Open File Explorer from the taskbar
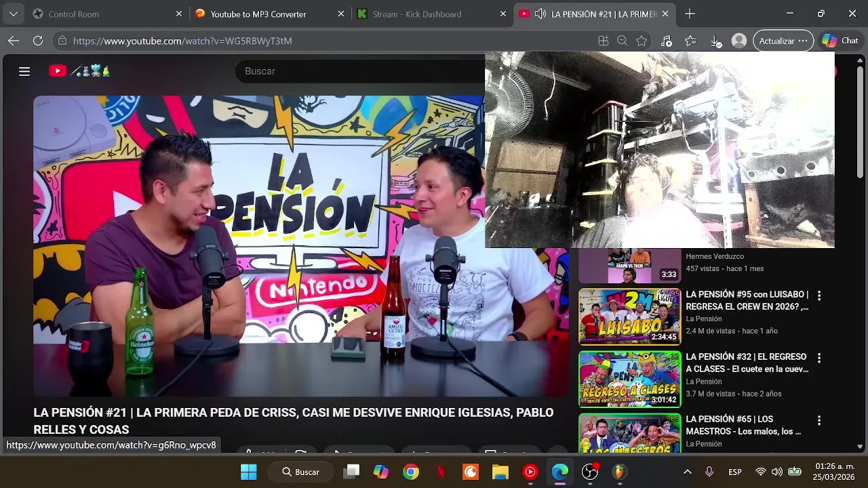868x488 pixels. click(x=500, y=472)
